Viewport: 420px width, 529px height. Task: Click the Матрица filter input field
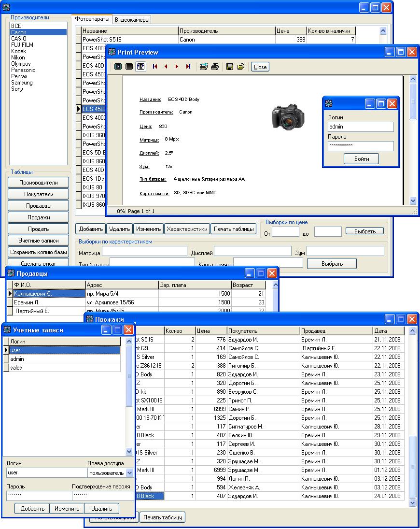coord(145,251)
